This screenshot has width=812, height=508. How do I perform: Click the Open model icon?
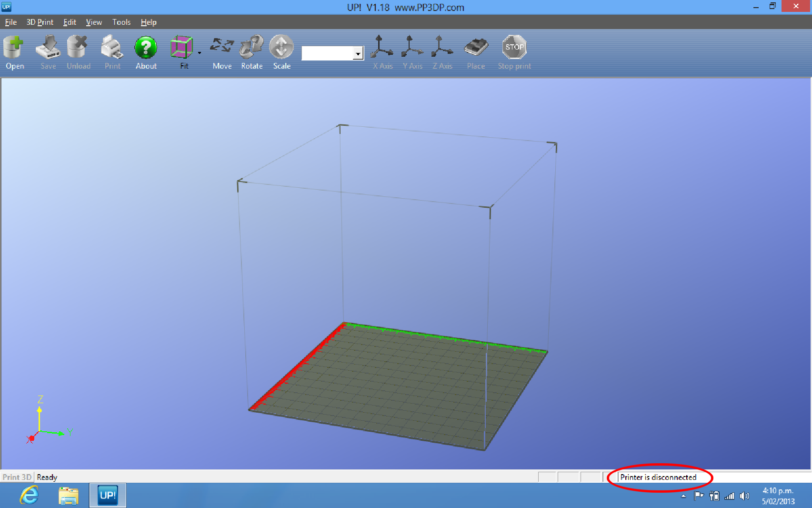tap(14, 48)
